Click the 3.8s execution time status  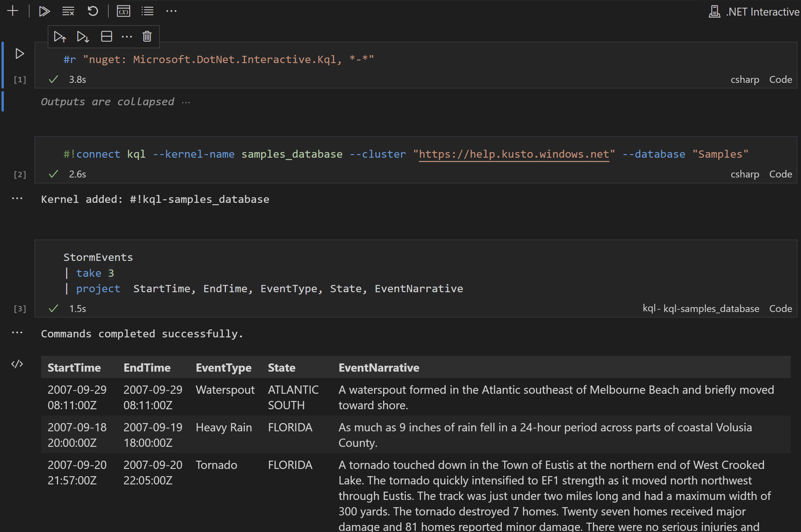point(77,80)
